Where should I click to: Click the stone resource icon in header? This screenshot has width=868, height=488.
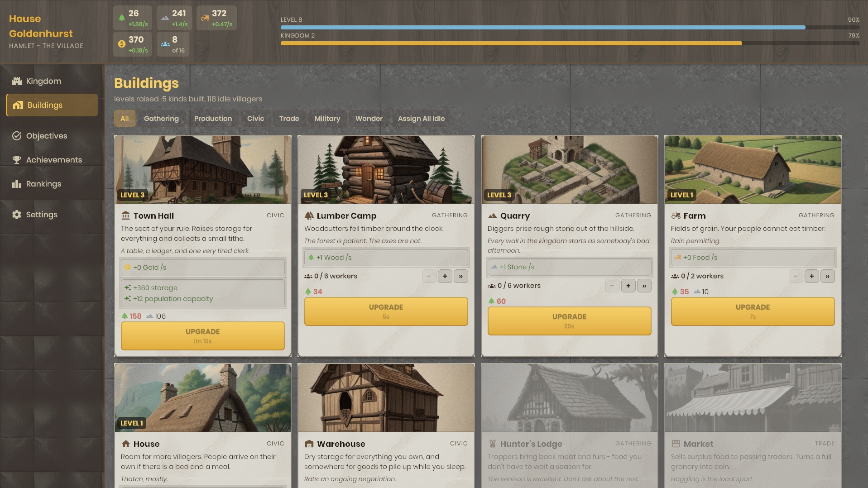coord(165,18)
